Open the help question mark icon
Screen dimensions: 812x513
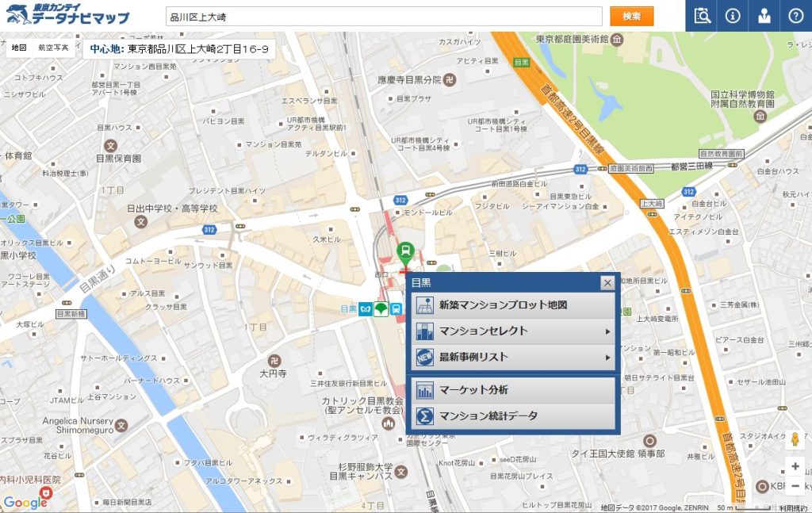point(796,16)
